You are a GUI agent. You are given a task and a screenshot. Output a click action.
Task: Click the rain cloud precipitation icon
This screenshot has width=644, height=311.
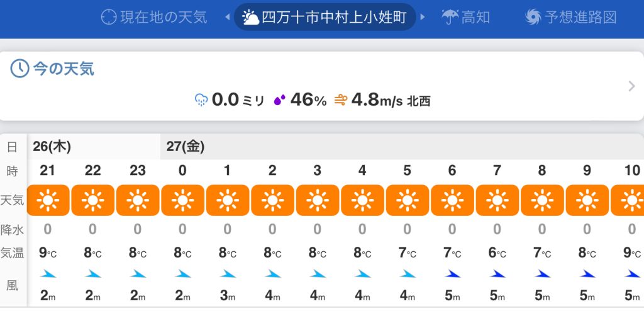click(x=201, y=99)
